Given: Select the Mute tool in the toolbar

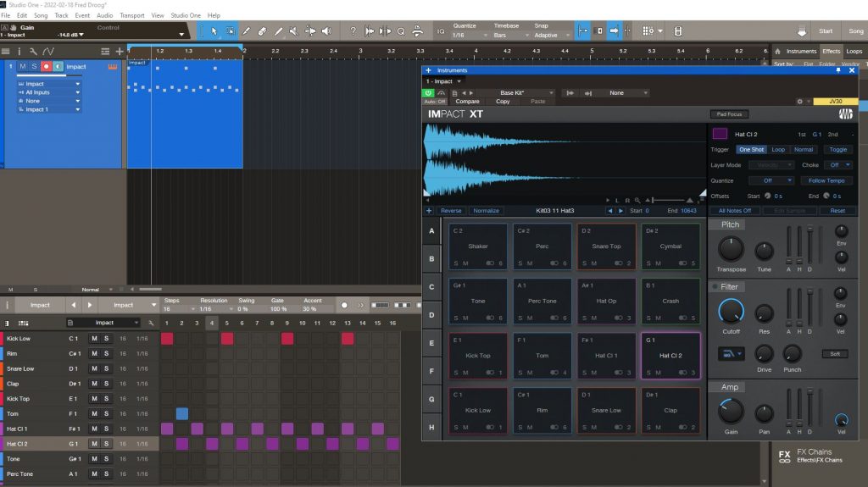Looking at the screenshot, I should point(293,31).
